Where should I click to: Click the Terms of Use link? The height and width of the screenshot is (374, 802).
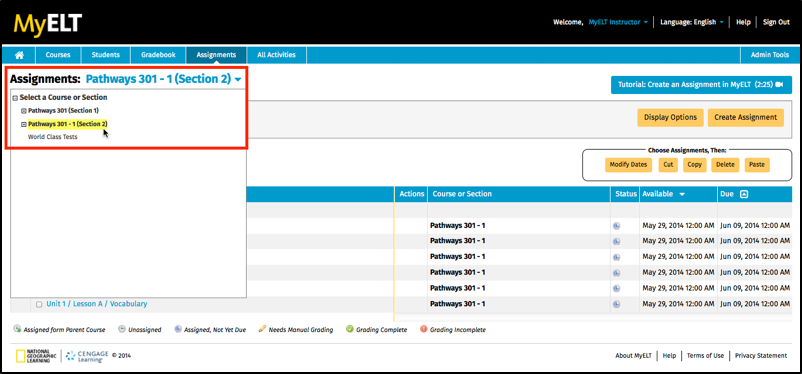click(705, 356)
